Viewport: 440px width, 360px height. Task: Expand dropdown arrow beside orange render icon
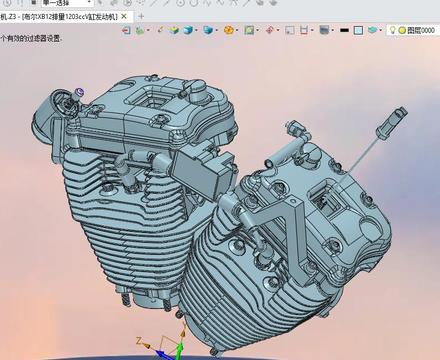coord(237,30)
